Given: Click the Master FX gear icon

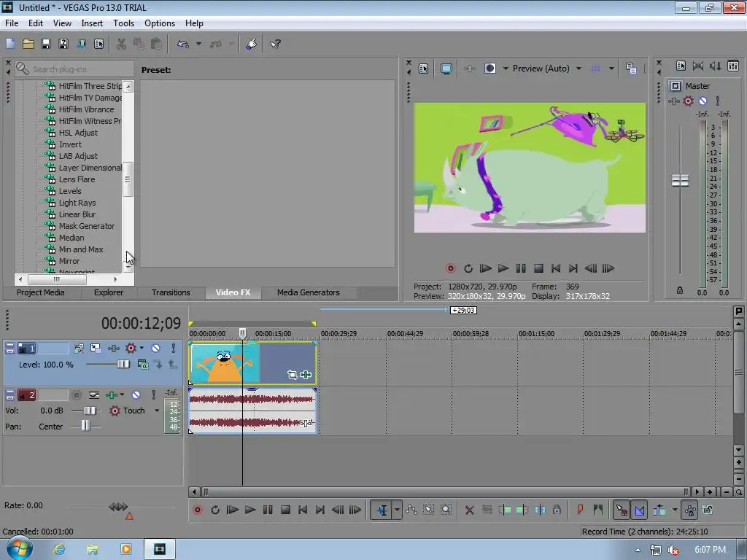Looking at the screenshot, I should 688,101.
